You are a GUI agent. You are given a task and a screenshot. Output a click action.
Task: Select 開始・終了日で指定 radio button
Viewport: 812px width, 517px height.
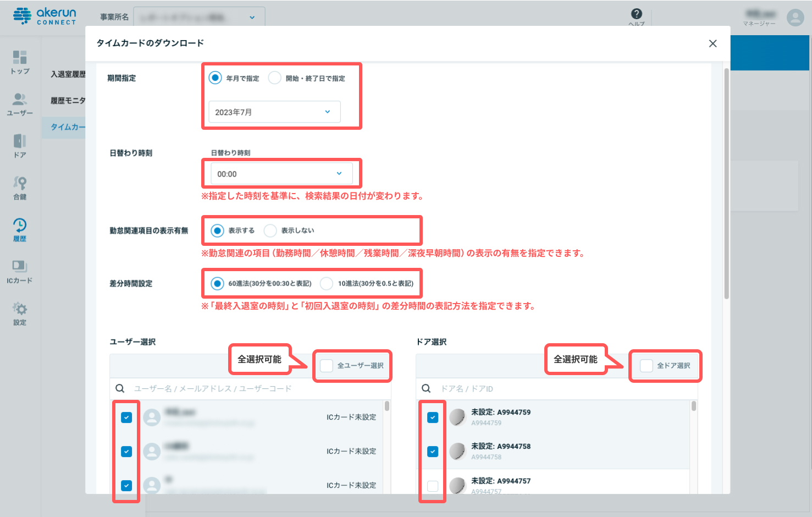click(275, 78)
